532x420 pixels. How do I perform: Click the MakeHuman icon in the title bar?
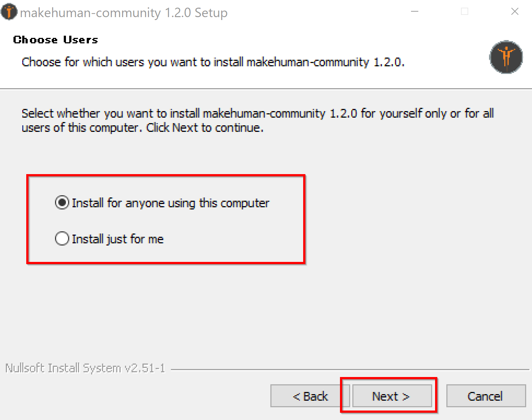pos(9,12)
